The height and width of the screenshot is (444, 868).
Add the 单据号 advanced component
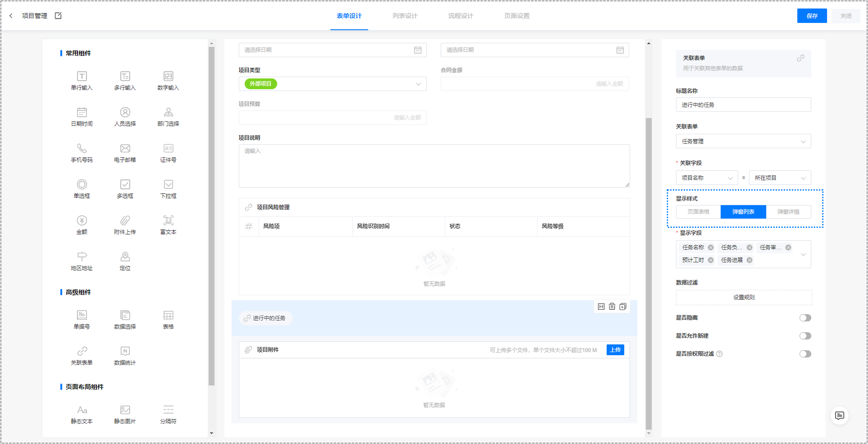point(82,320)
